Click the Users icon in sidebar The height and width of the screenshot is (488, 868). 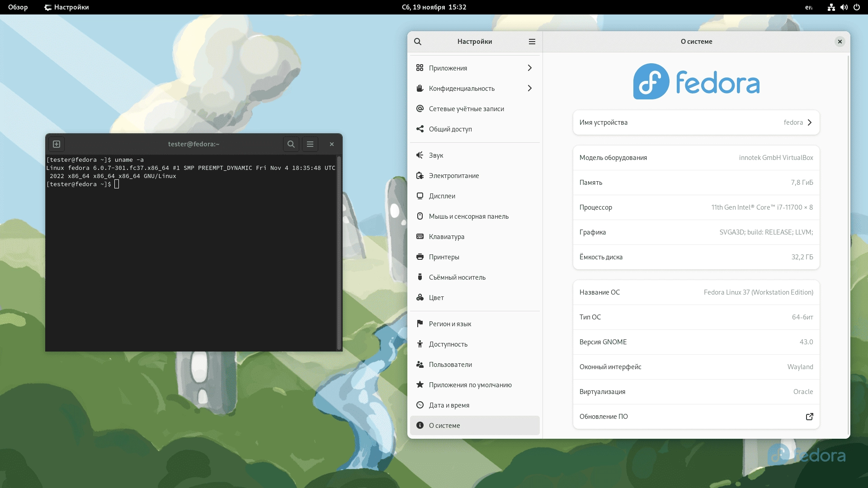point(420,364)
